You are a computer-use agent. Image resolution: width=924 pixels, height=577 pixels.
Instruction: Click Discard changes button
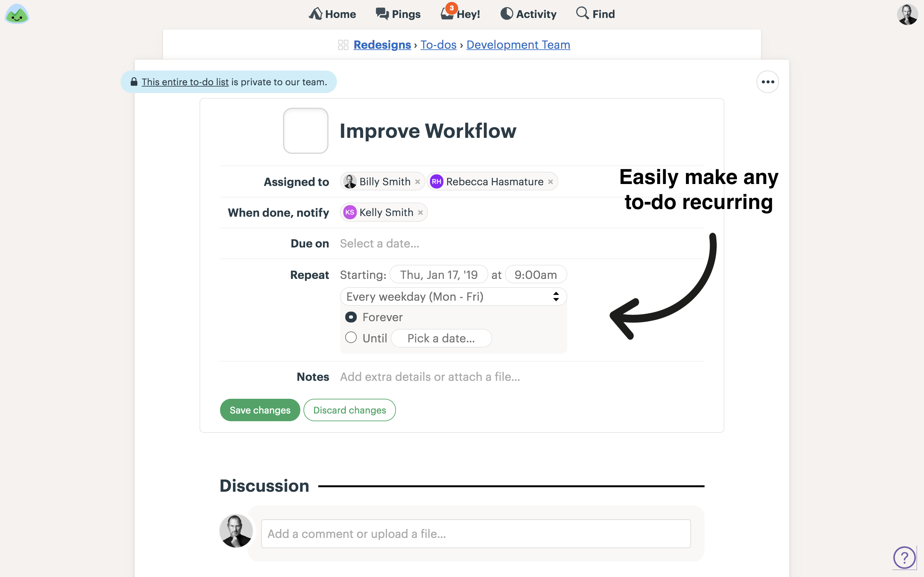pos(349,409)
